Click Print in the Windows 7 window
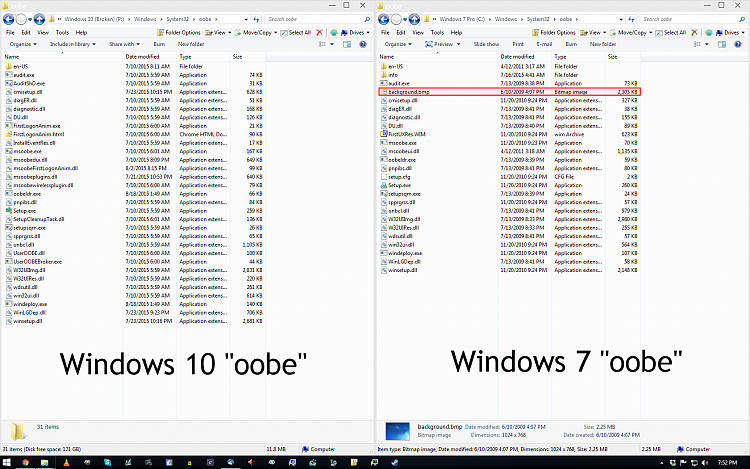This screenshot has width=750, height=469. point(518,44)
